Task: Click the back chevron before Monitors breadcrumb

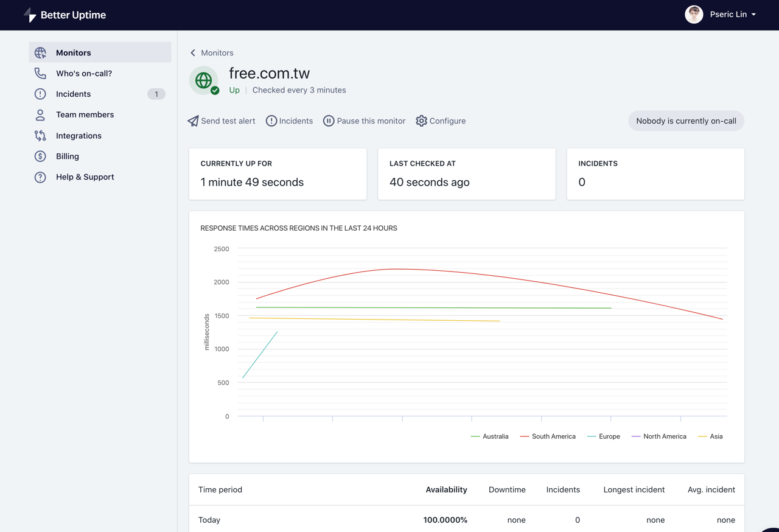Action: [x=193, y=53]
